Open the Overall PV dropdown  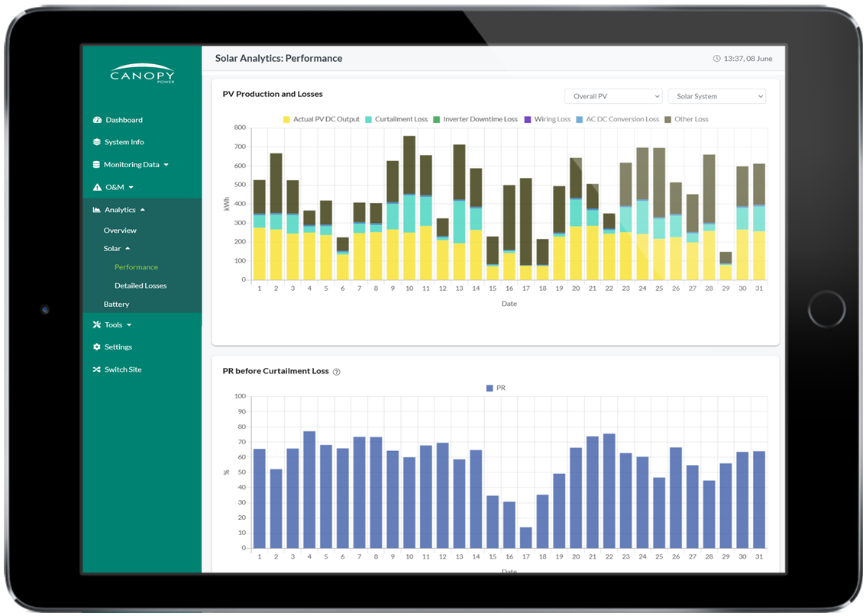coord(613,96)
